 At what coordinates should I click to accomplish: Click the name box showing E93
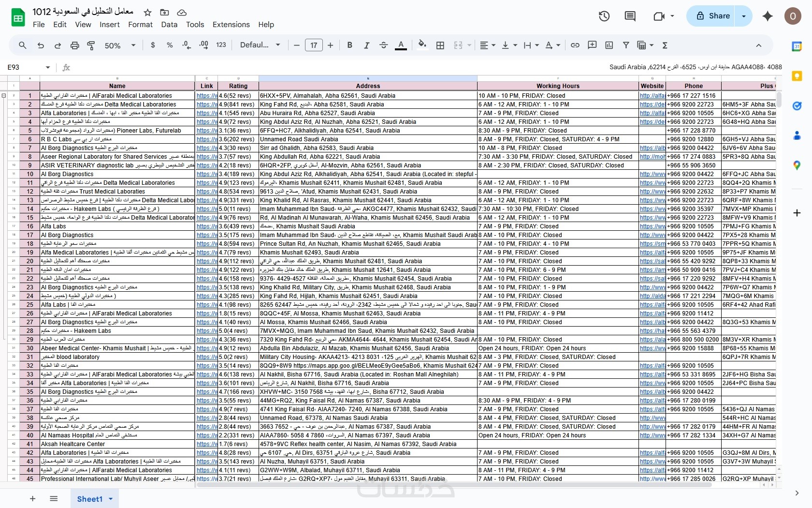pyautogui.click(x=24, y=67)
